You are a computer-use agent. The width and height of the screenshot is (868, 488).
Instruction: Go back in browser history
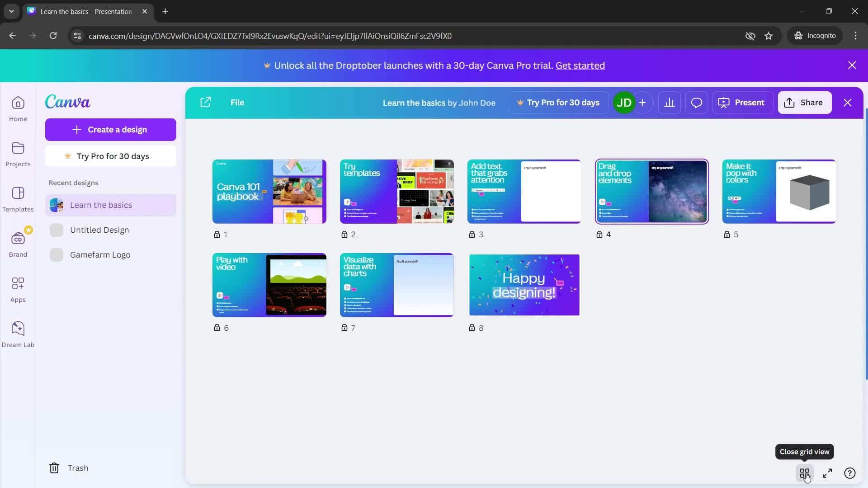click(12, 36)
